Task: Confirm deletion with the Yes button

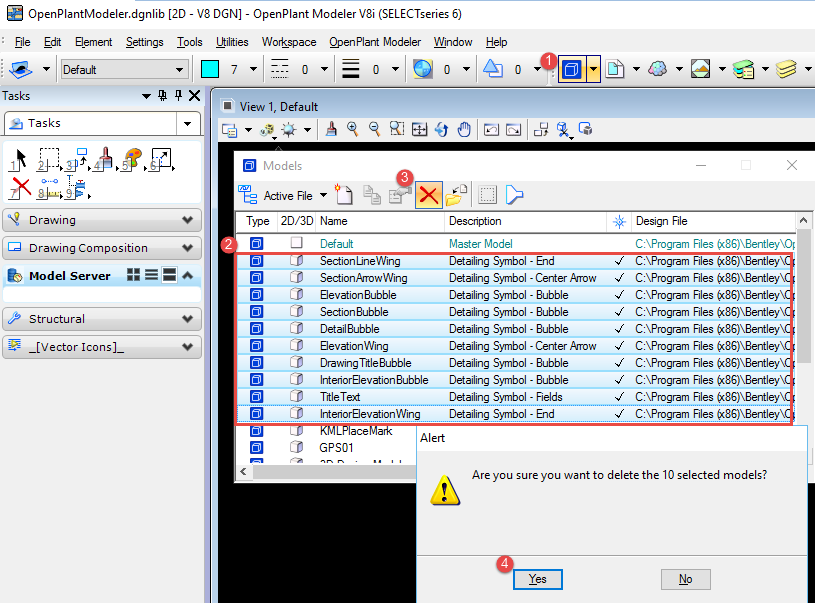Action: tap(537, 579)
